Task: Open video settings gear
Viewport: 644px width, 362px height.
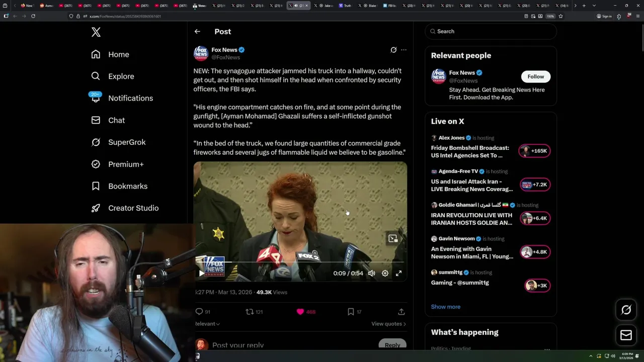Action: tap(385, 273)
